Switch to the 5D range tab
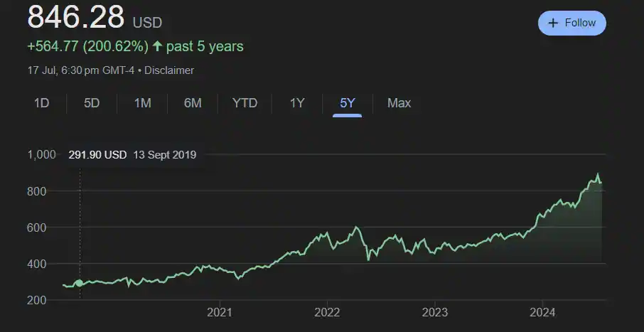 pyautogui.click(x=92, y=103)
